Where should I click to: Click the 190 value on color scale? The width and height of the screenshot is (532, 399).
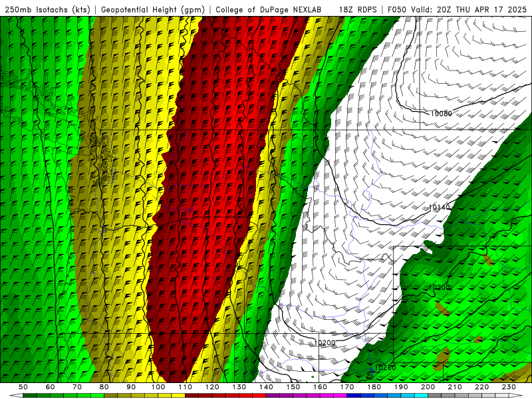click(401, 387)
